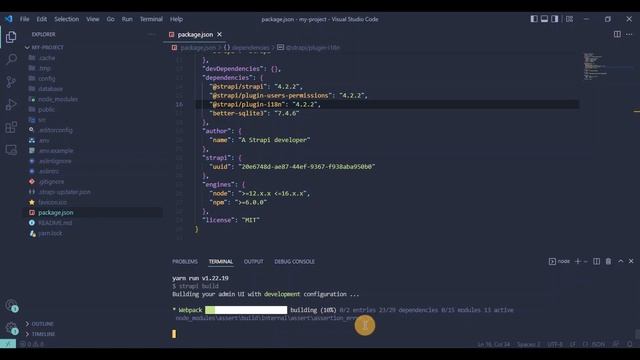Open the Help menu

click(176, 19)
